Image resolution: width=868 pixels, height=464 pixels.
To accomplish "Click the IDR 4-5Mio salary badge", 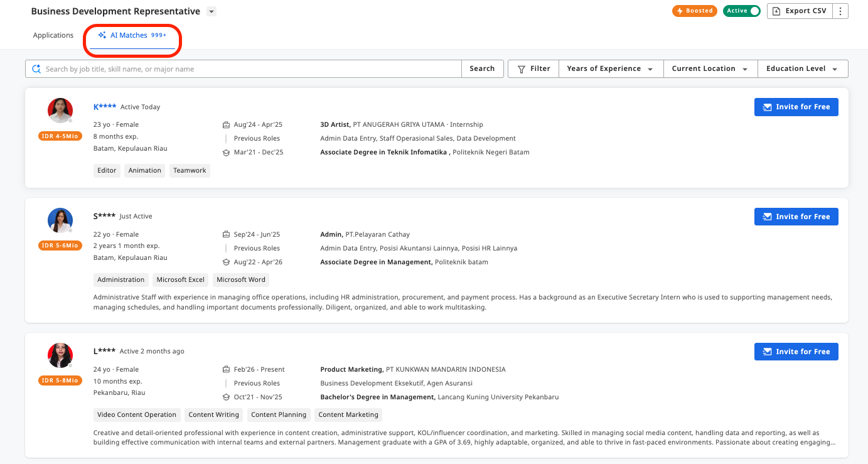I will tap(60, 136).
